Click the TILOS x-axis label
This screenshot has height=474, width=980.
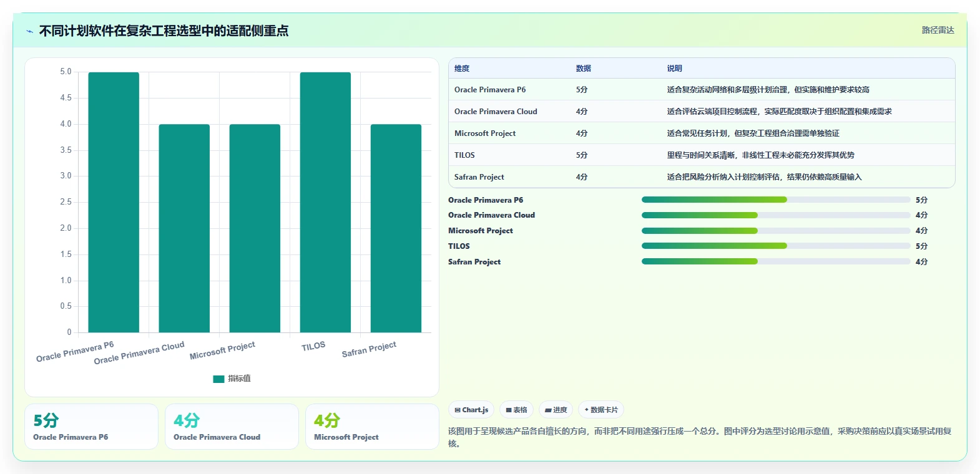(x=313, y=346)
